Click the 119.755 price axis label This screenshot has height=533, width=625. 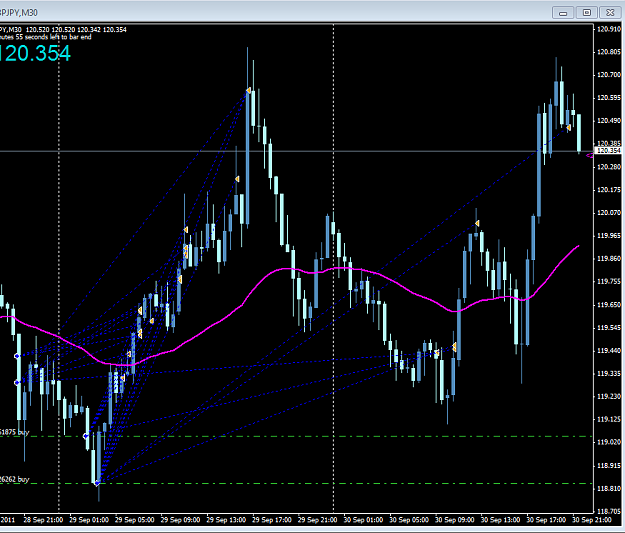point(609,281)
